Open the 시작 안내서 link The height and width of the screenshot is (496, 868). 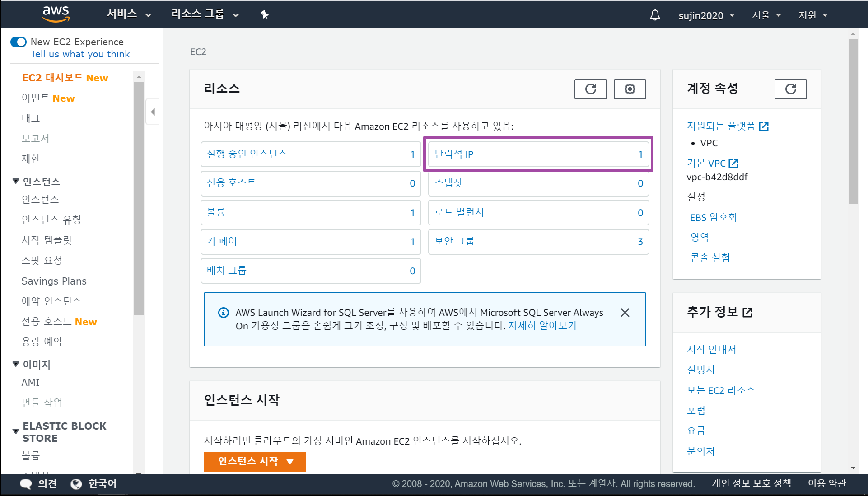[x=711, y=349]
